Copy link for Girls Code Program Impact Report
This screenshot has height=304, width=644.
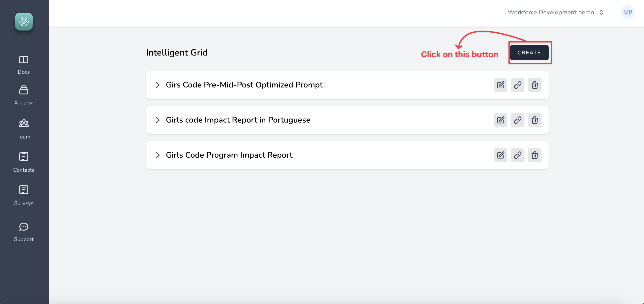[x=517, y=155]
